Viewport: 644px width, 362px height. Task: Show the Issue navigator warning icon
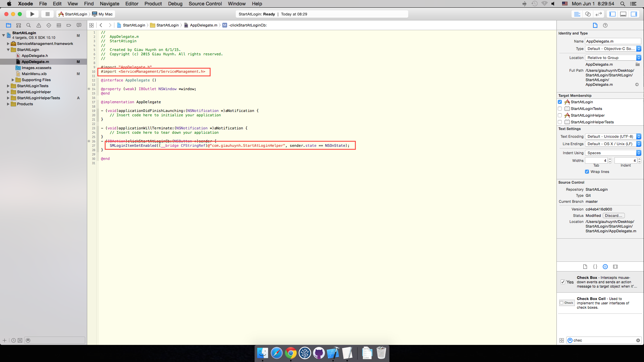[x=39, y=25]
